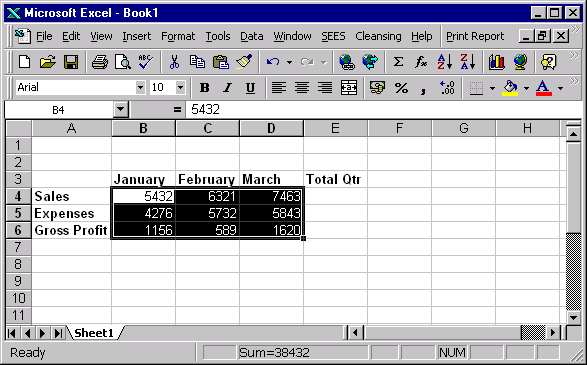Insert Hyperlink globe icon
This screenshot has width=587, height=365.
(347, 62)
